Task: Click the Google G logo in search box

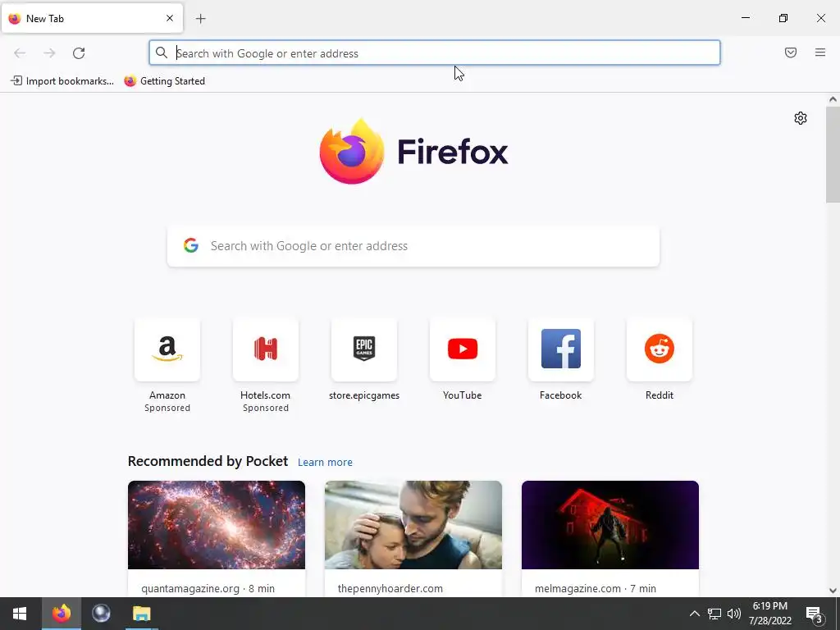Action: point(191,245)
